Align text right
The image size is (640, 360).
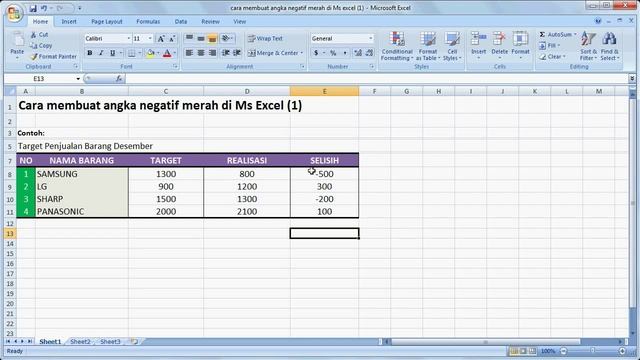pyautogui.click(x=212, y=53)
